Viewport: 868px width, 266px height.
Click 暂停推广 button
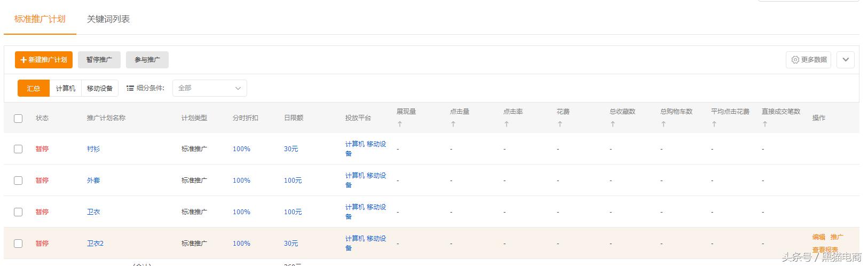(x=99, y=60)
